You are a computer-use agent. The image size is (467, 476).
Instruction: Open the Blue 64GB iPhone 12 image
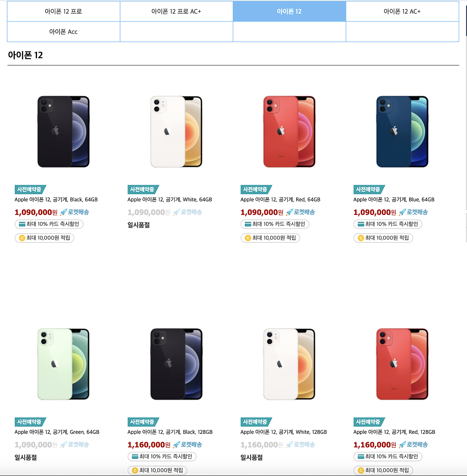click(x=402, y=132)
